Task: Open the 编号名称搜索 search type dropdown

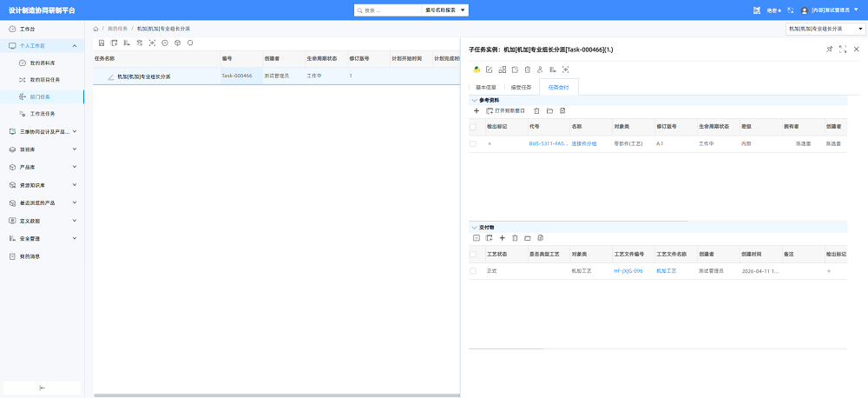Action: coord(445,10)
